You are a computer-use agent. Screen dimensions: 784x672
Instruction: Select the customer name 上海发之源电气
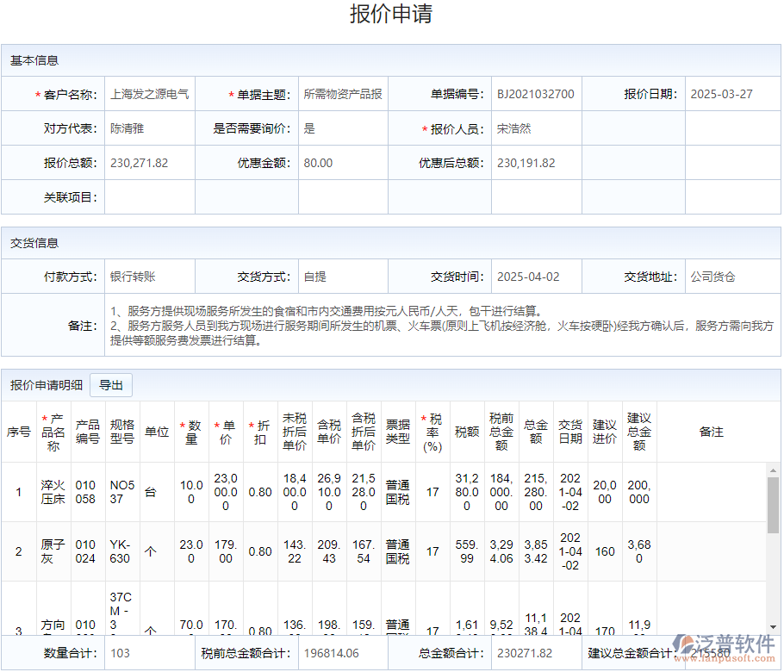[x=147, y=94]
